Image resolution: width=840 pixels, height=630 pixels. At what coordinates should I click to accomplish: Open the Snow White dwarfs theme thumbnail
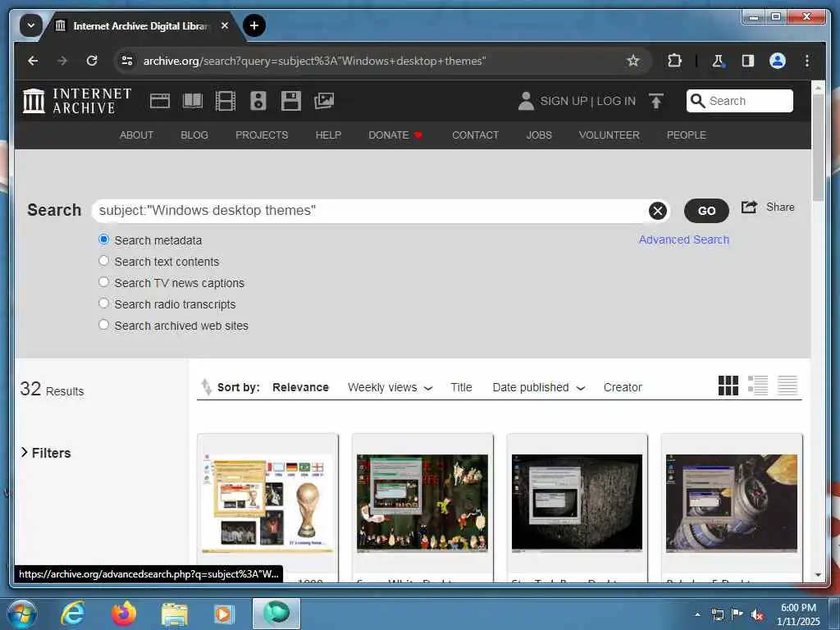422,503
